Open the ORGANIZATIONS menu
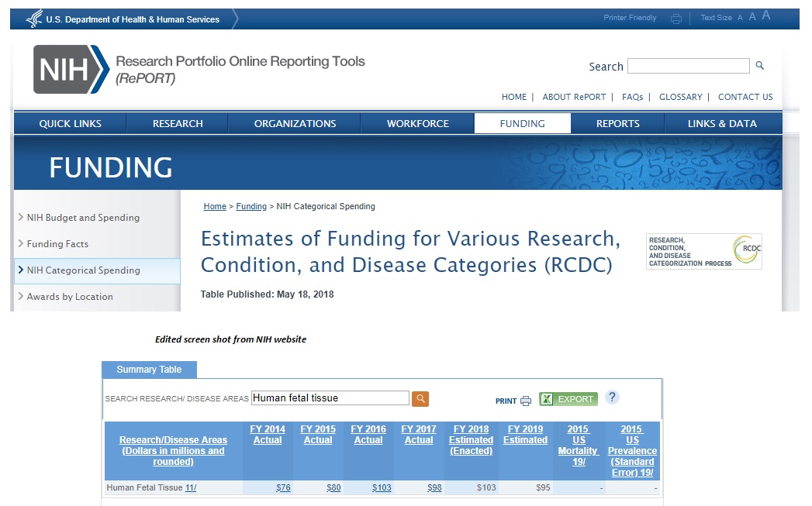Viewport: 812px width, 506px height. 295,124
